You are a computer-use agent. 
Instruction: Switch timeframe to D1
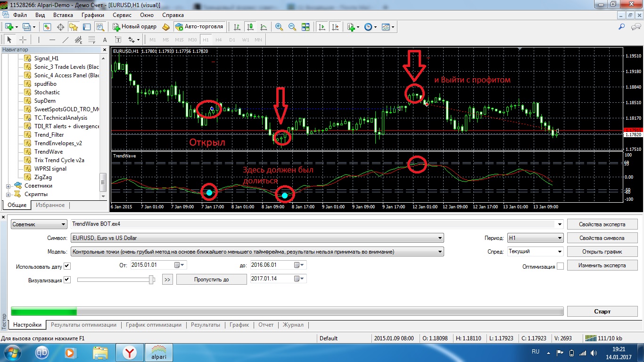(231, 40)
